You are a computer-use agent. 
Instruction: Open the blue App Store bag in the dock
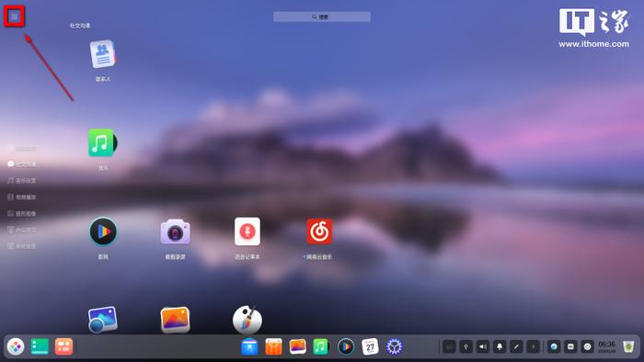[x=249, y=346]
